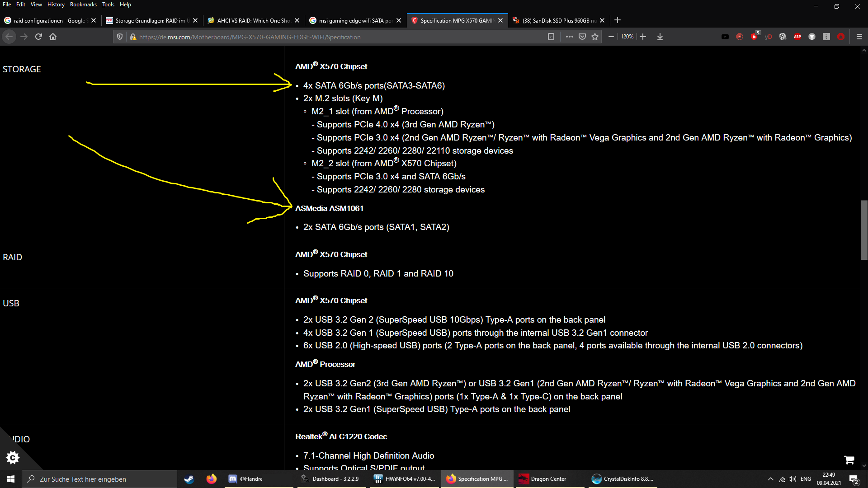Reload the current page
The height and width of the screenshot is (488, 868).
[x=38, y=37]
